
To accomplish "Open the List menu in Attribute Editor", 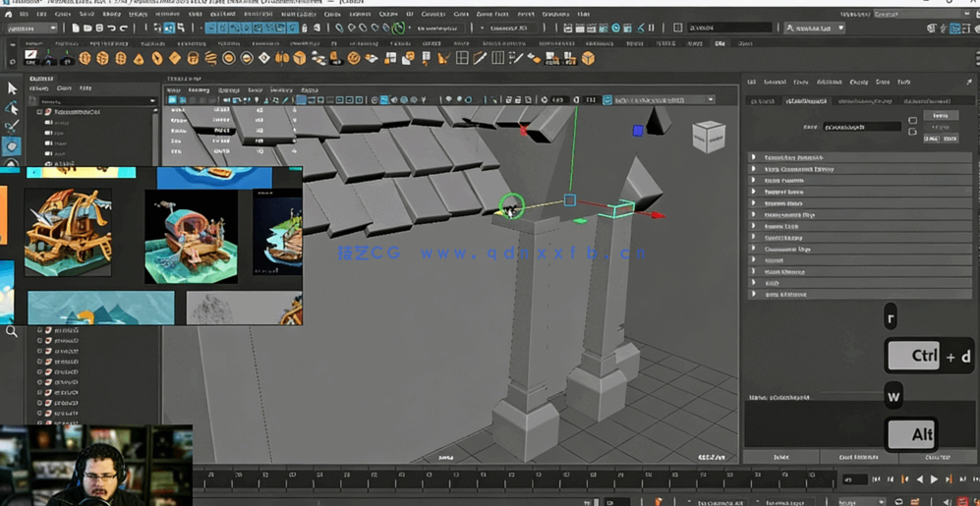I will point(752,83).
